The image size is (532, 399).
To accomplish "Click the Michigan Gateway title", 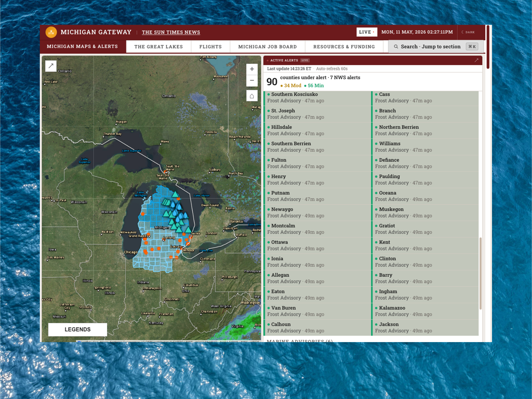I will tap(96, 32).
